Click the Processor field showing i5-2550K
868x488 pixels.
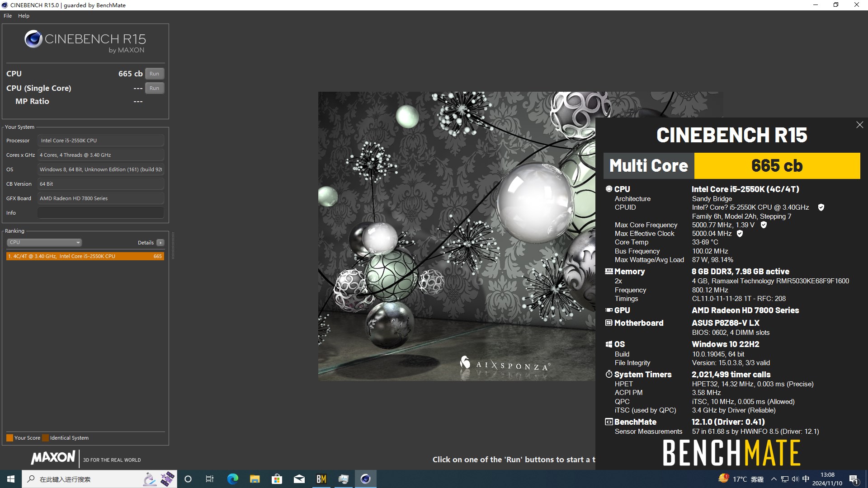pyautogui.click(x=100, y=141)
